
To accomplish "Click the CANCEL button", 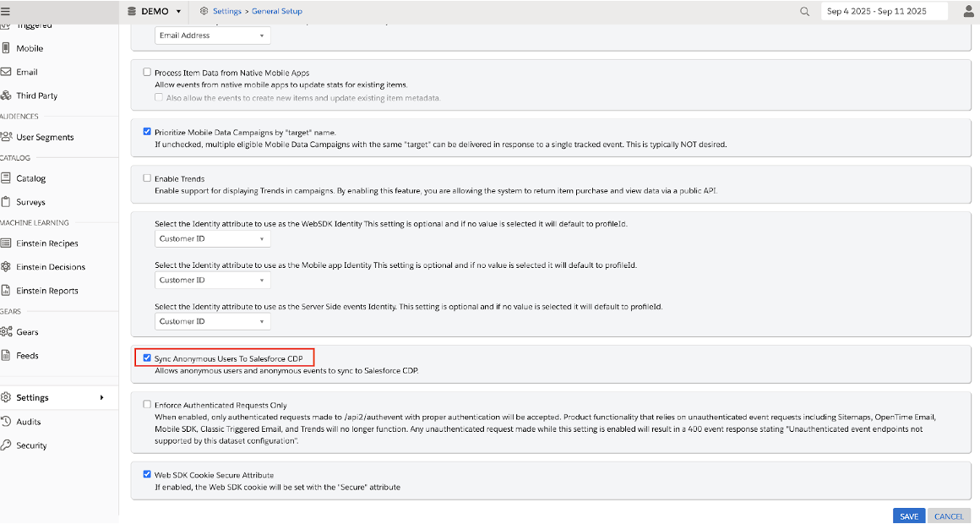I will click(x=949, y=516).
